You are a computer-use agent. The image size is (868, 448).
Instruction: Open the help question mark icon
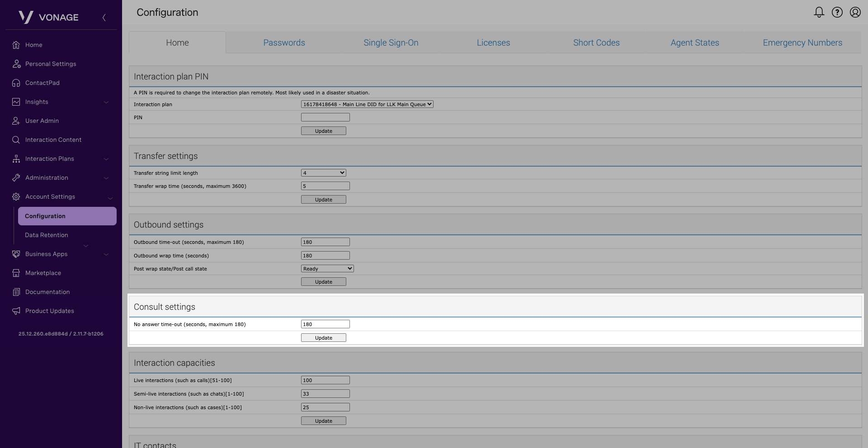[x=837, y=12]
